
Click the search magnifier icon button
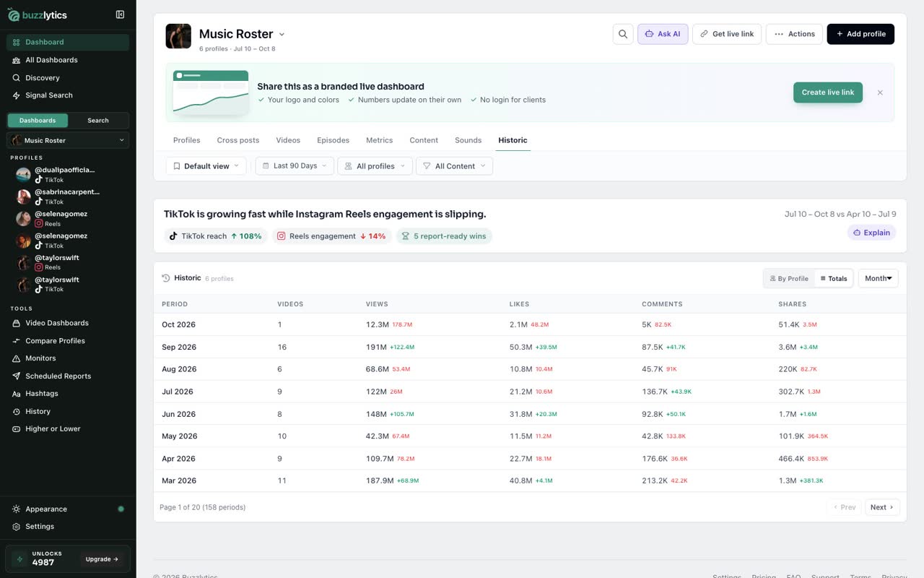click(623, 34)
